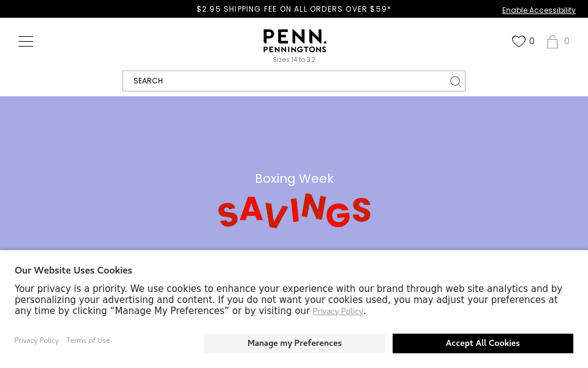This screenshot has height=368, width=588.
Task: Click the red SAVINGS graphic
Action: pos(294,210)
